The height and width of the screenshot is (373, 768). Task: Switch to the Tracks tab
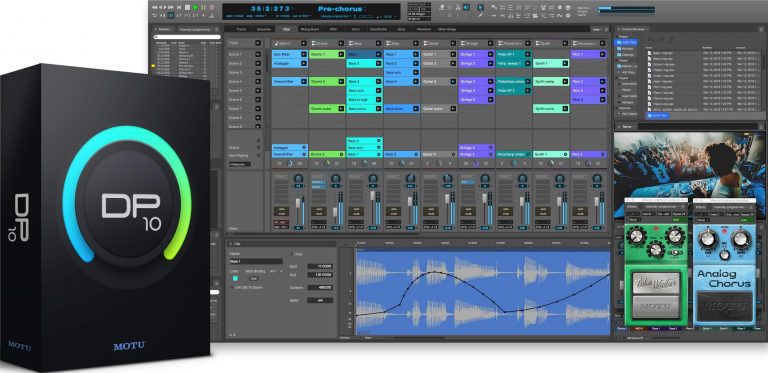(x=241, y=29)
